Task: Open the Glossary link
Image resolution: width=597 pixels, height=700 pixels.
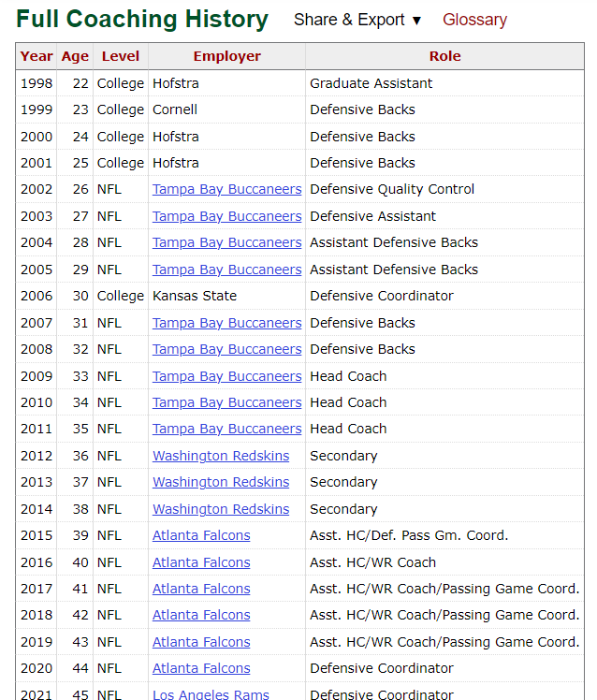Action: (474, 20)
